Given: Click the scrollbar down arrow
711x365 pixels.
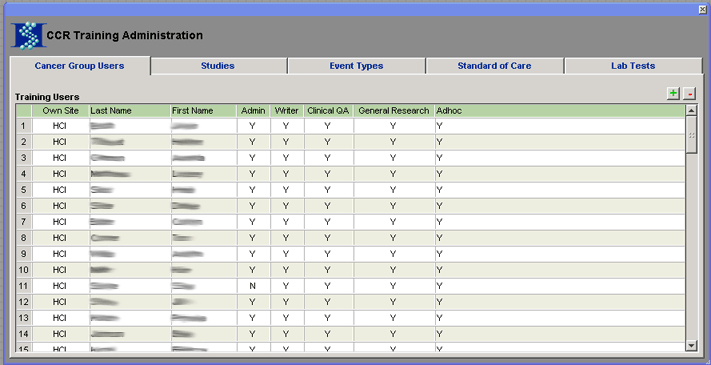Looking at the screenshot, I should point(691,346).
